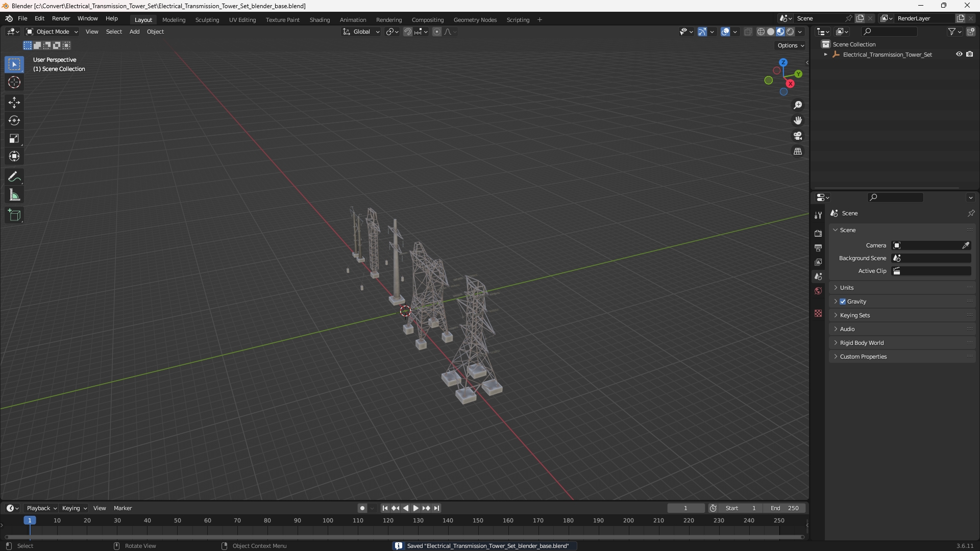The image size is (980, 551).
Task: Open the Add menu in viewport header
Action: coord(134,32)
